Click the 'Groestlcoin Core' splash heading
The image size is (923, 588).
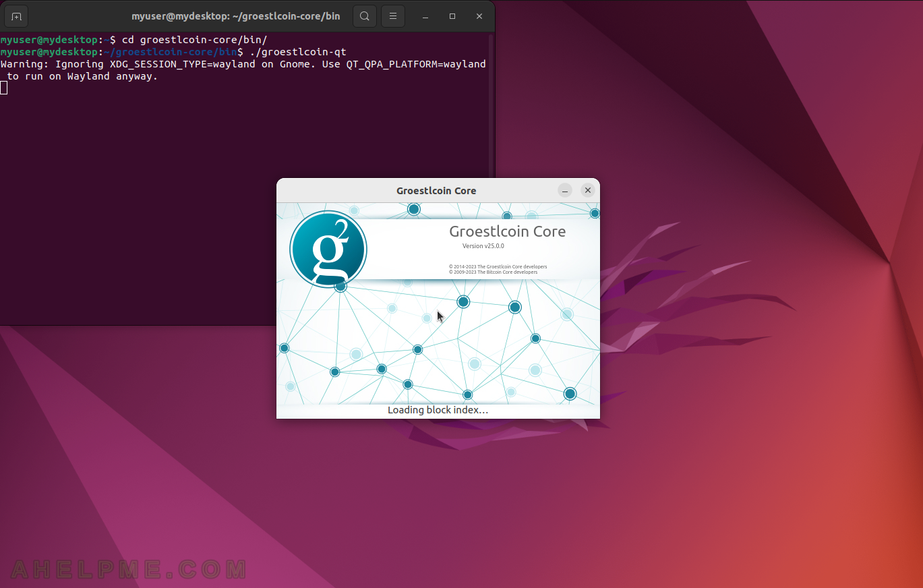508,231
